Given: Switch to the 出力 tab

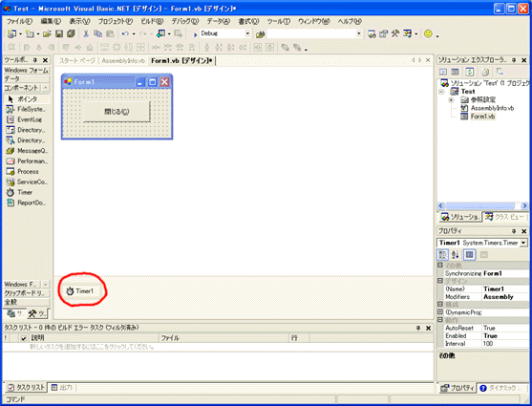Looking at the screenshot, I should [x=62, y=387].
